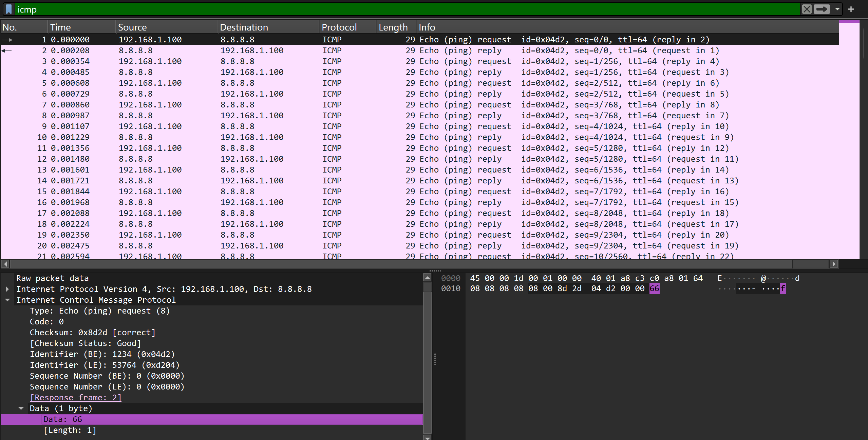Expand Internet Protocol Version 4 tree
868x440 pixels.
coord(7,289)
